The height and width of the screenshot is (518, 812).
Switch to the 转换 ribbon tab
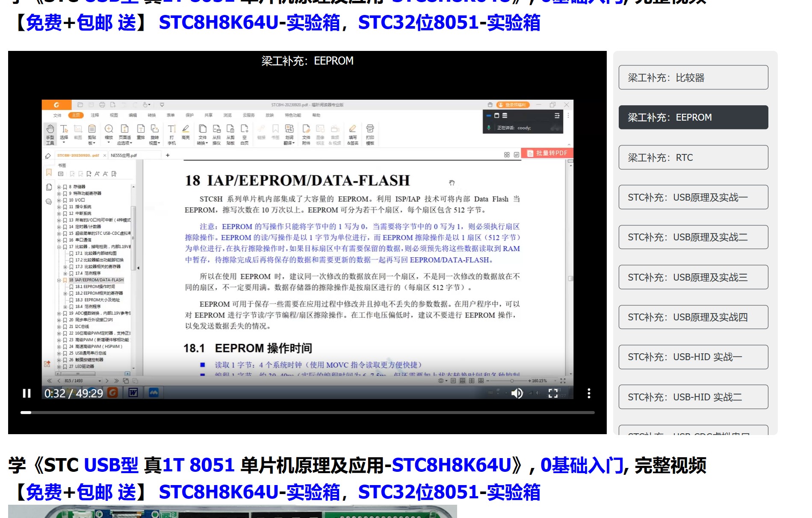coord(152,115)
